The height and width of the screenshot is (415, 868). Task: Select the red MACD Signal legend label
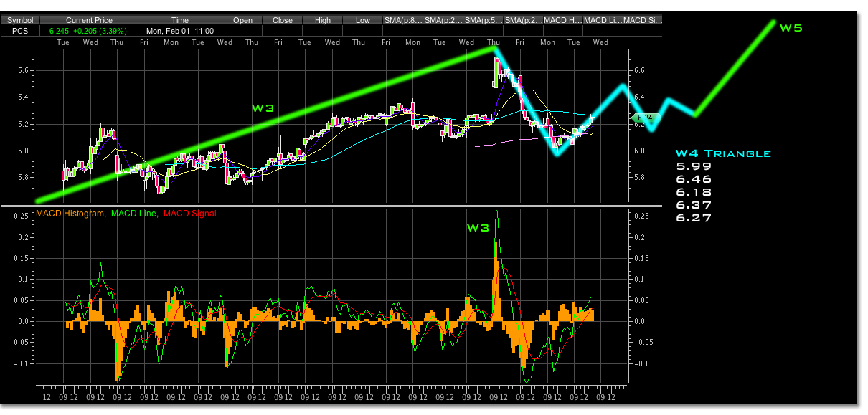point(190,214)
